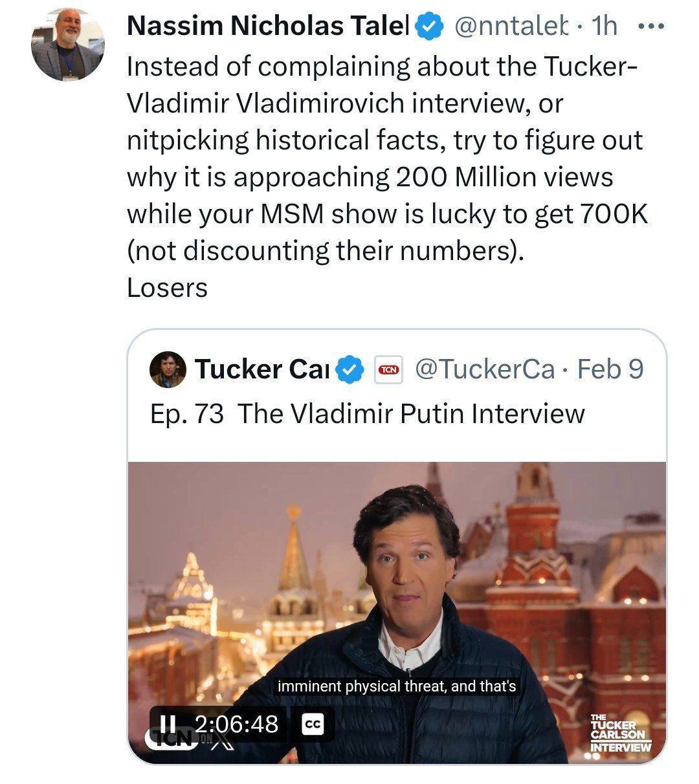
Task: Open the three-dot more options menu
Action: [x=650, y=27]
